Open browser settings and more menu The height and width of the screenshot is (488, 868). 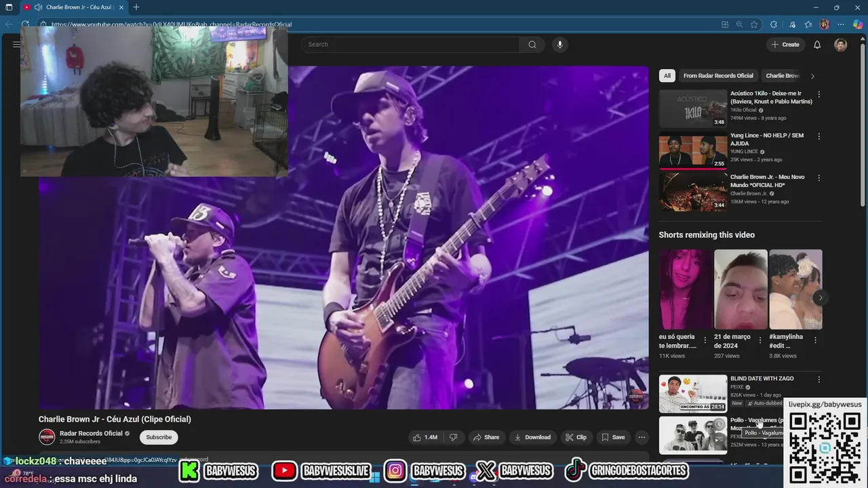pos(842,24)
